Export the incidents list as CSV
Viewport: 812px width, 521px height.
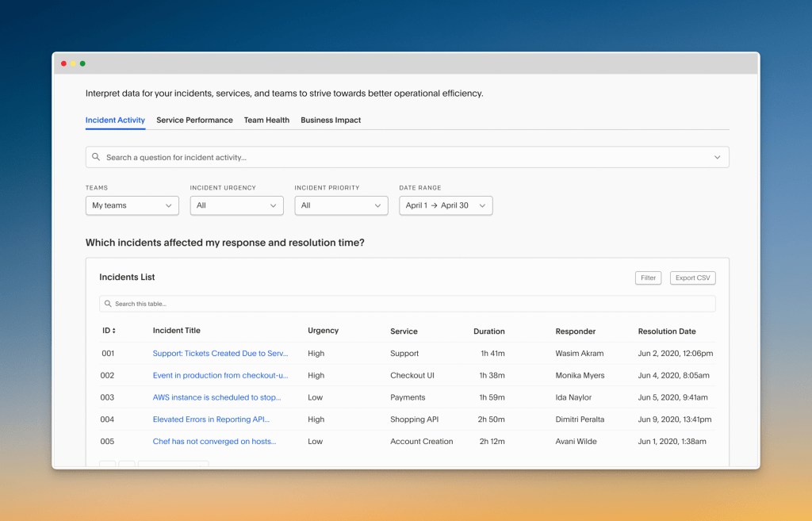point(691,278)
